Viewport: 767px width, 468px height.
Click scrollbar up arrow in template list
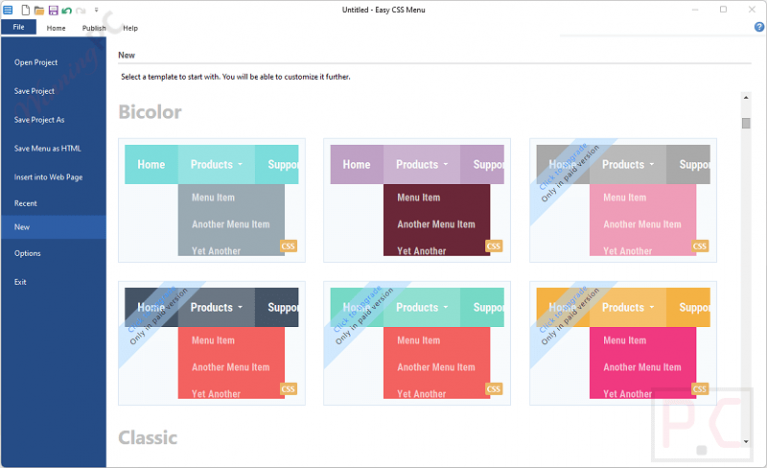746,98
